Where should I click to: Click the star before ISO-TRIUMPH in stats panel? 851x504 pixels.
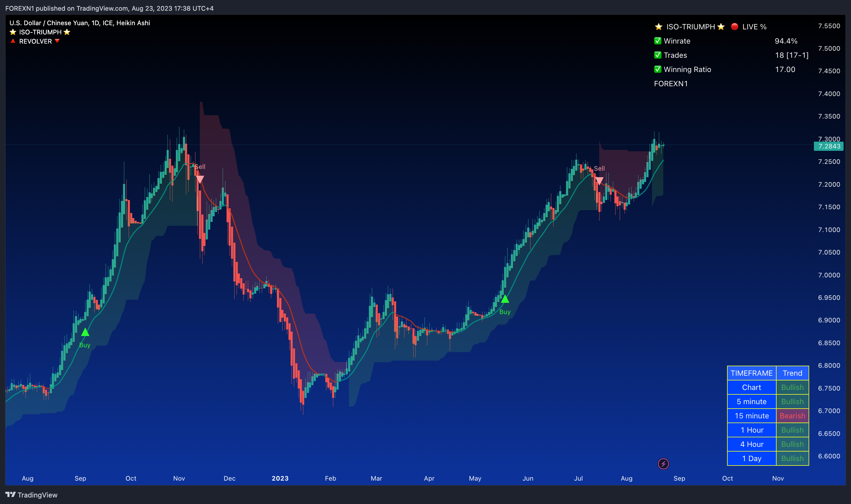[658, 26]
